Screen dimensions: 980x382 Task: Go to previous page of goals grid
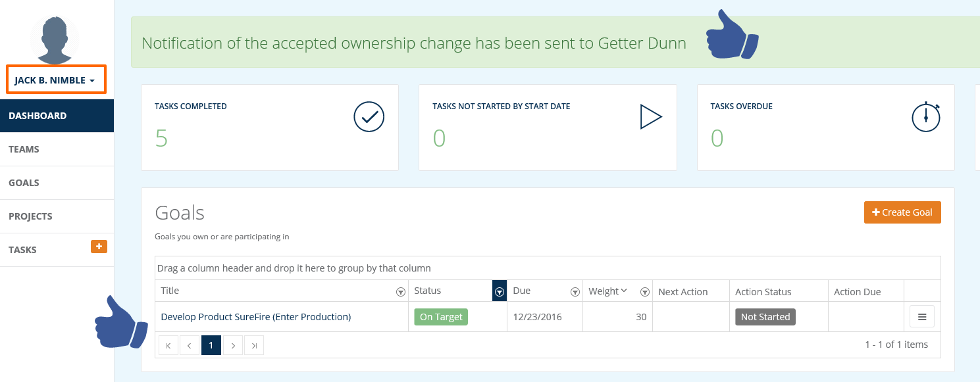(x=190, y=345)
